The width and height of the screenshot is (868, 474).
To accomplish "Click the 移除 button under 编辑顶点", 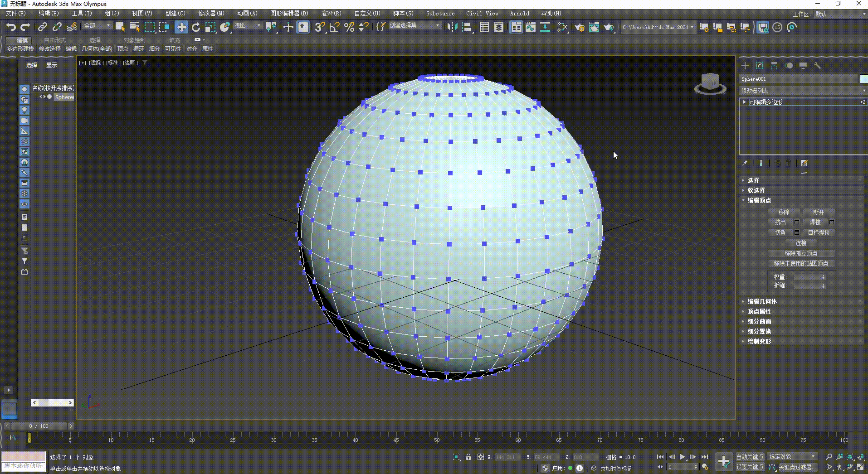I will tap(785, 212).
